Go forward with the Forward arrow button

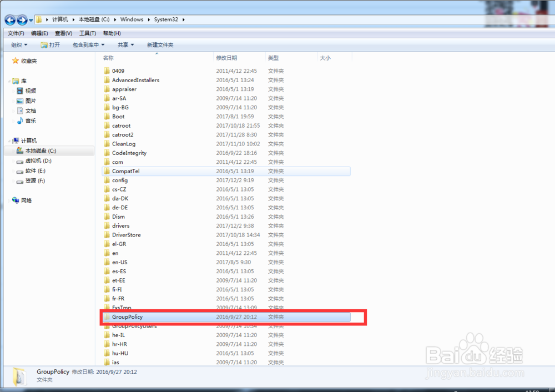tap(22, 20)
